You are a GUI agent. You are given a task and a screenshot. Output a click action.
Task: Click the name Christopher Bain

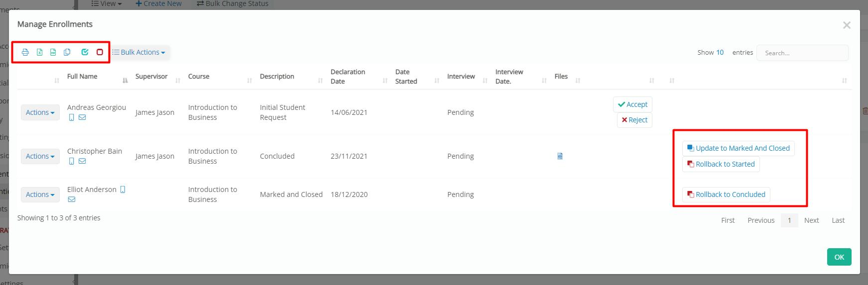95,151
